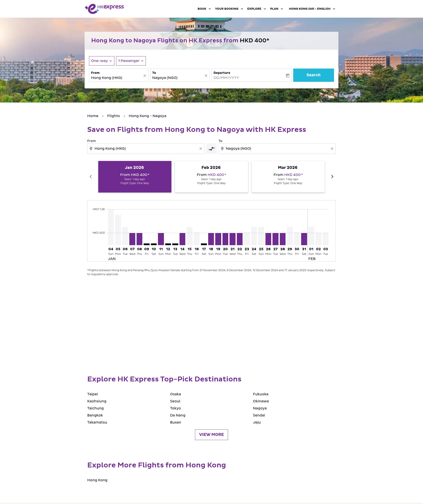
Task: Open Kaohsiung destination link
Action: pyautogui.click(x=97, y=401)
